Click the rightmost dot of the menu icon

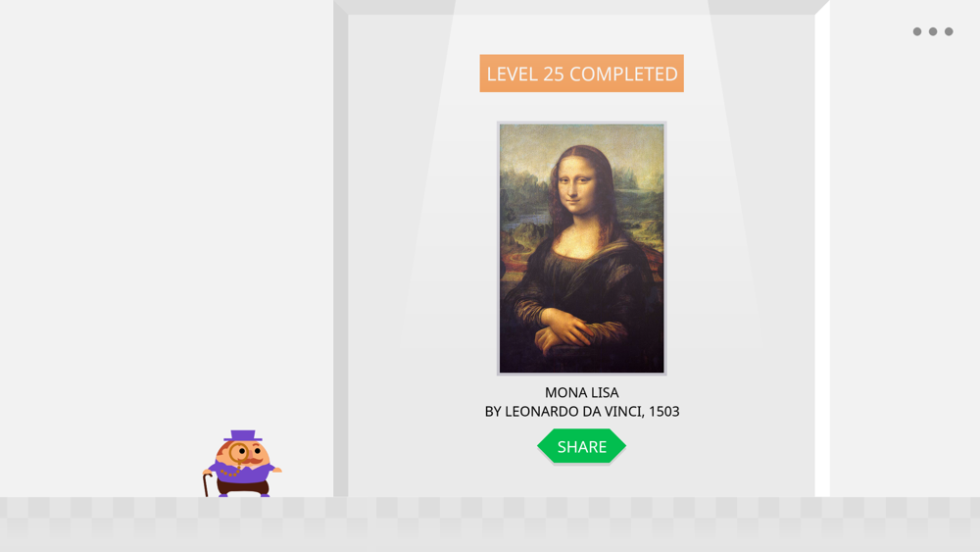click(949, 31)
